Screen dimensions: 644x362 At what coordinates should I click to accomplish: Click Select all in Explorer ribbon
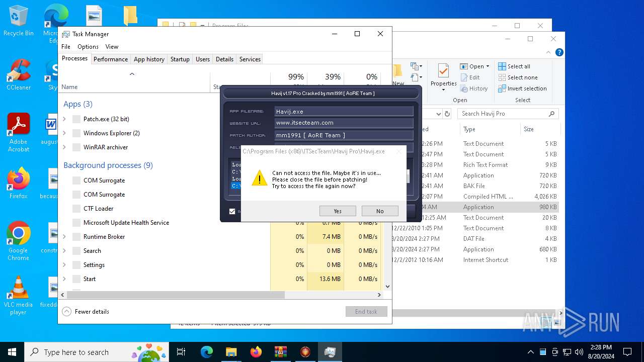pyautogui.click(x=514, y=66)
